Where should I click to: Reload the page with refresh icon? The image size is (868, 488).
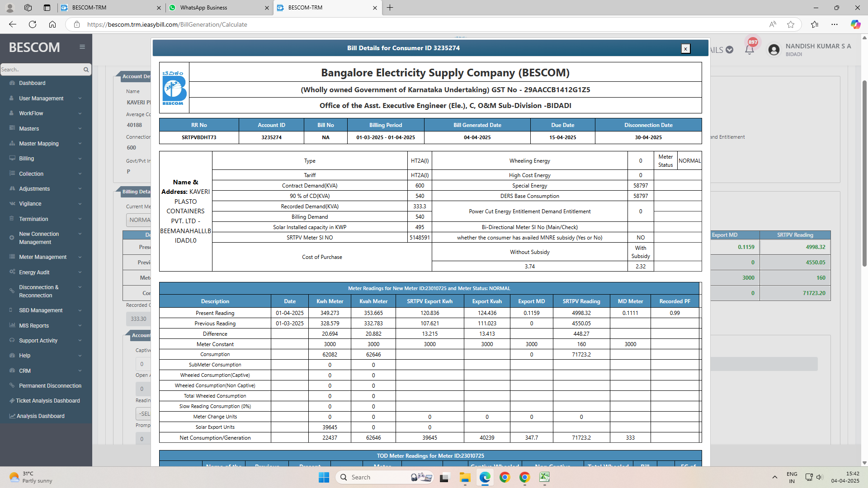[x=33, y=24]
